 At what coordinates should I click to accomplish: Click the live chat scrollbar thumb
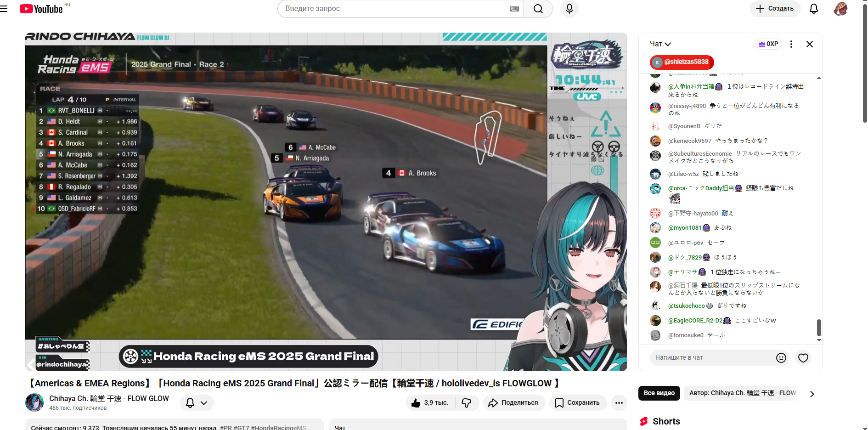pos(819,328)
